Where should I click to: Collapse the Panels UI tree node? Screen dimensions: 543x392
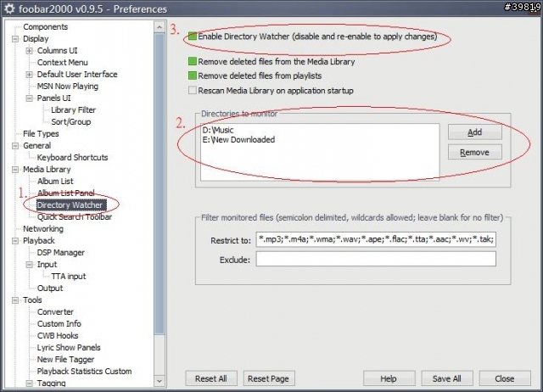30,98
